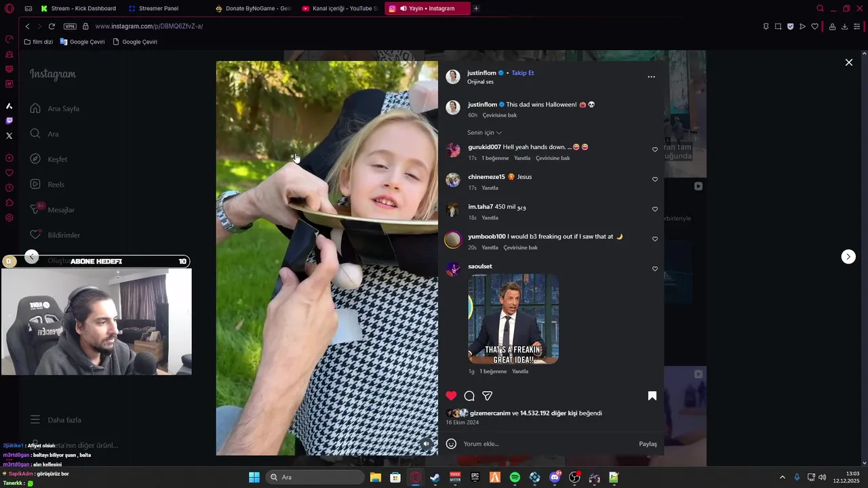868x488 pixels.
Task: Go back with the browser back arrow
Action: [27, 26]
